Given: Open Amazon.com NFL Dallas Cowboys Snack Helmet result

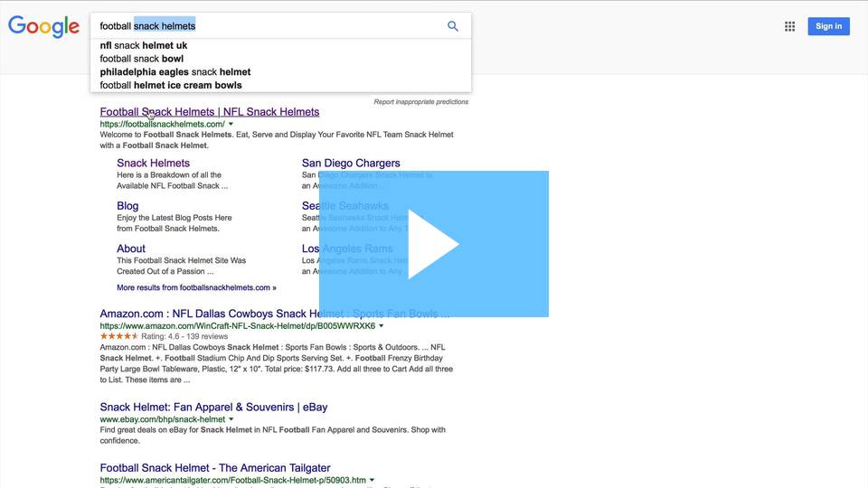Looking at the screenshot, I should tap(275, 314).
